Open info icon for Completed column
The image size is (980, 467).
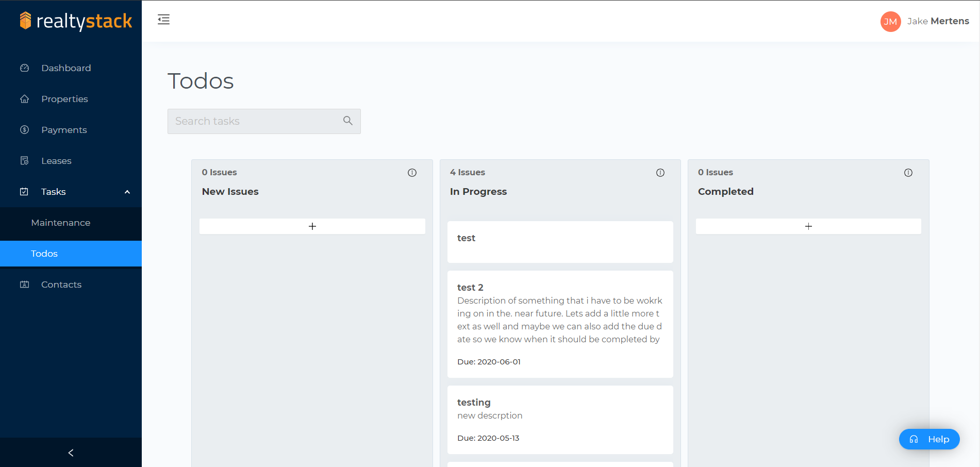tap(908, 173)
